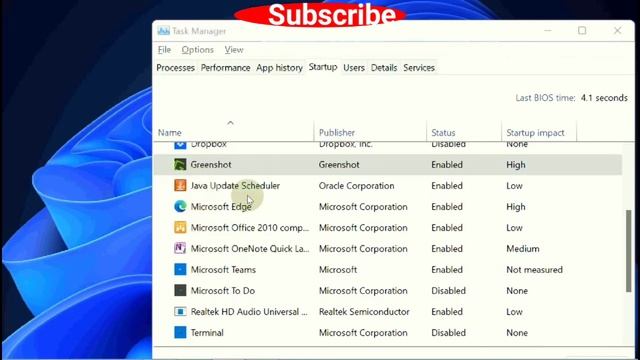Select the Java Update Scheduler entry
Image resolution: width=640 pixels, height=360 pixels.
(235, 186)
